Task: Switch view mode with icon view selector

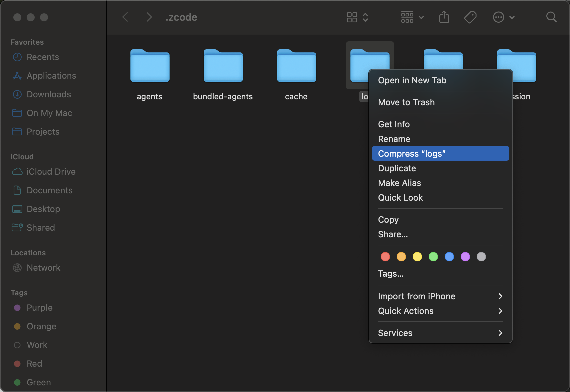Action: click(x=357, y=17)
